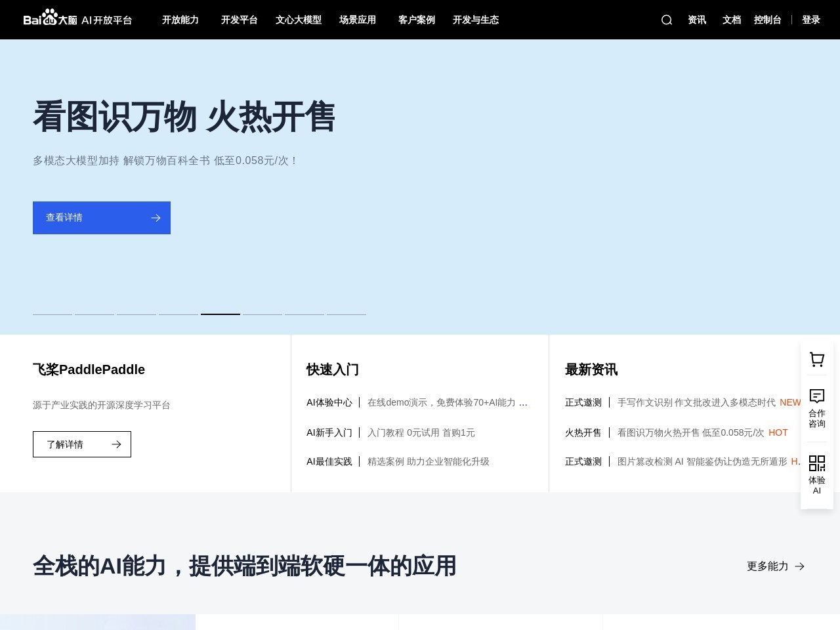The height and width of the screenshot is (630, 840).
Task: Click the 登录 login link
Action: (x=811, y=20)
